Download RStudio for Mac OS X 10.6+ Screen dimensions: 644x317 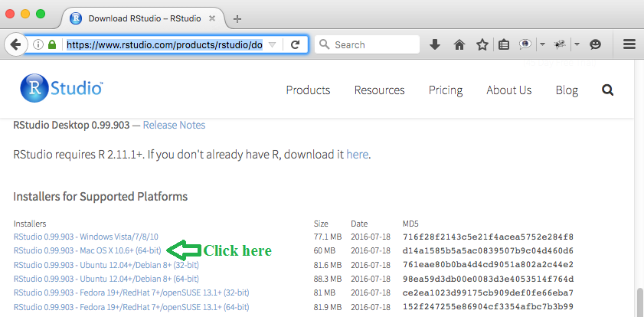87,250
